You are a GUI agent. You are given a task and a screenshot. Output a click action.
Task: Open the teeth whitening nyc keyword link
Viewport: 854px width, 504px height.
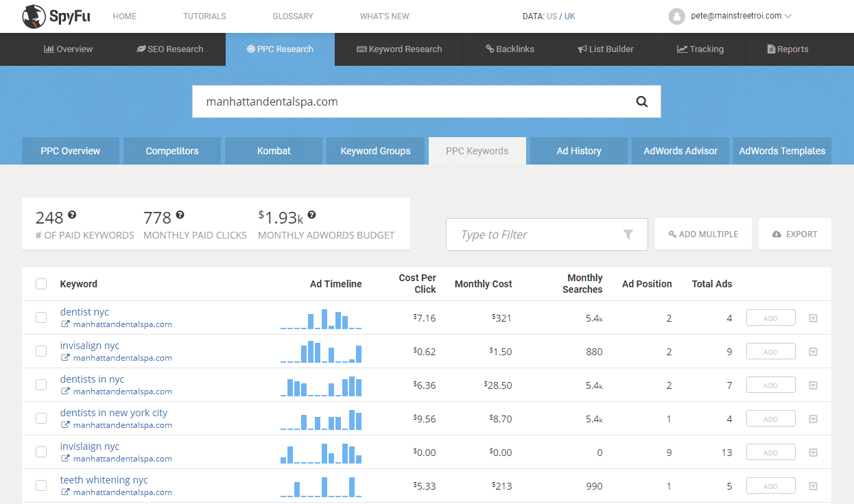pos(104,480)
